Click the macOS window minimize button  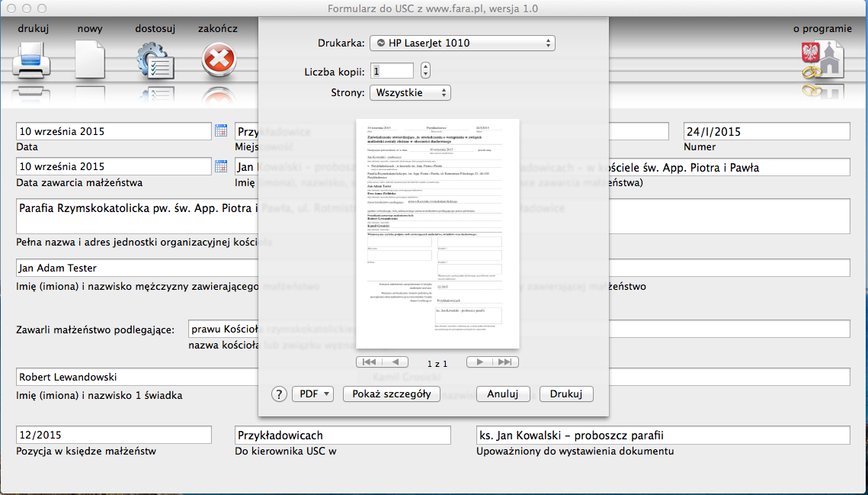pyautogui.click(x=27, y=9)
